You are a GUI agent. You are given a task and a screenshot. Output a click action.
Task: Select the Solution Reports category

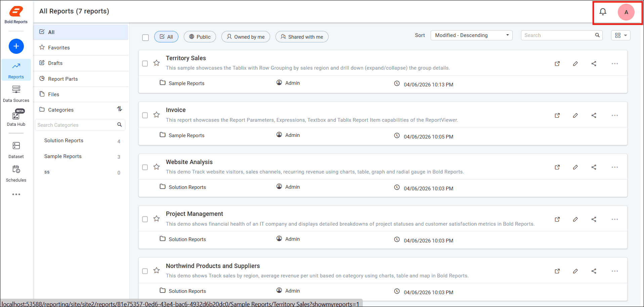pyautogui.click(x=64, y=141)
